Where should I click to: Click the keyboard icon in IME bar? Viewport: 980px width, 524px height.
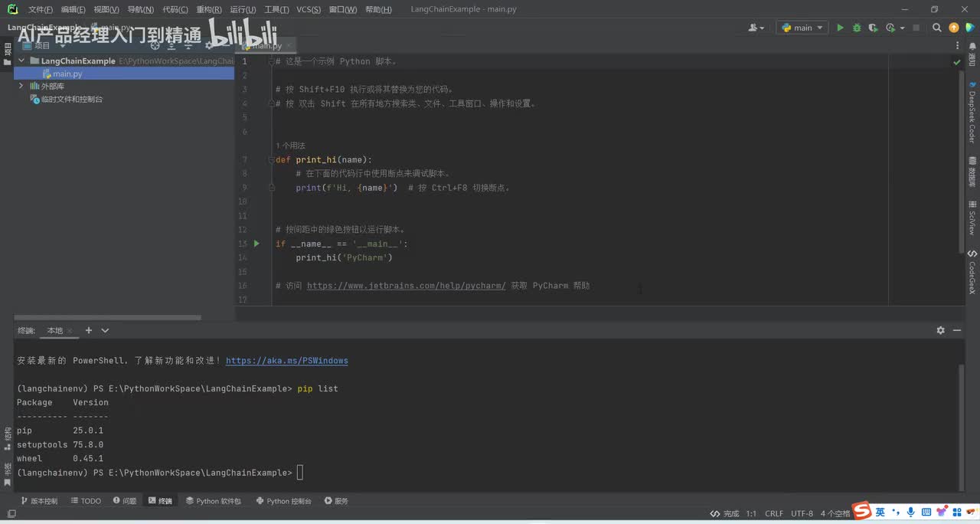pyautogui.click(x=926, y=512)
